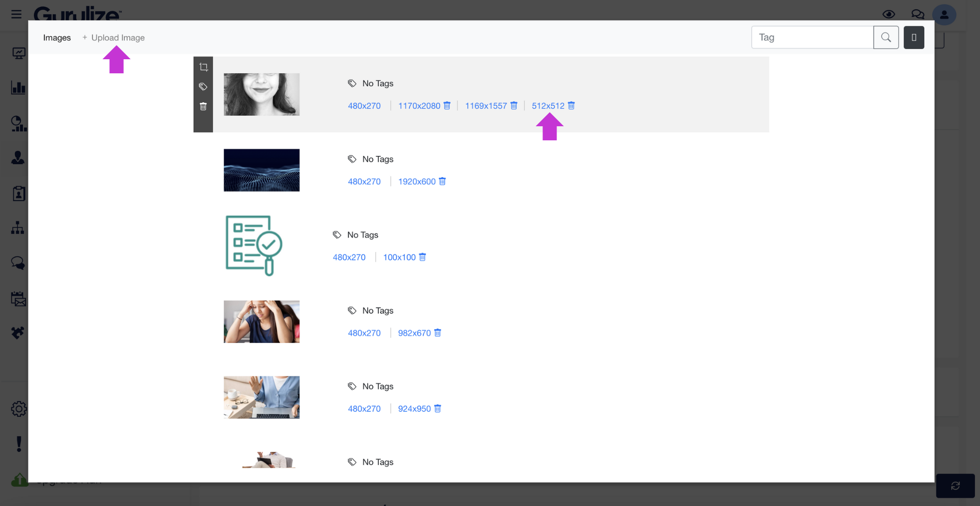The height and width of the screenshot is (506, 980).
Task: Open the user person icon in the sidebar
Action: point(18,158)
